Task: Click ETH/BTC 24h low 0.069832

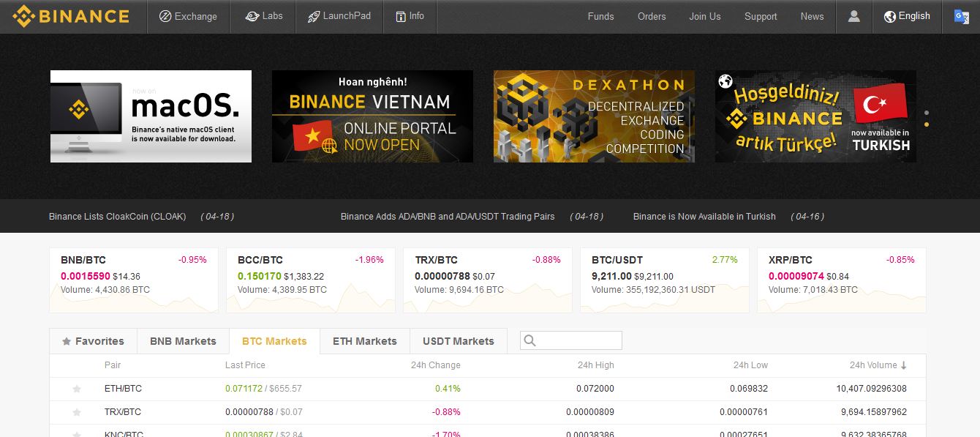Action: (749, 389)
